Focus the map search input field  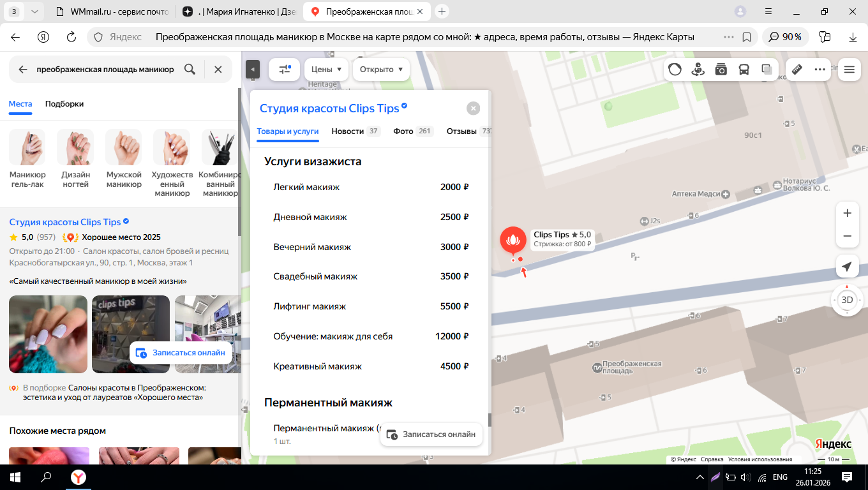tap(105, 70)
